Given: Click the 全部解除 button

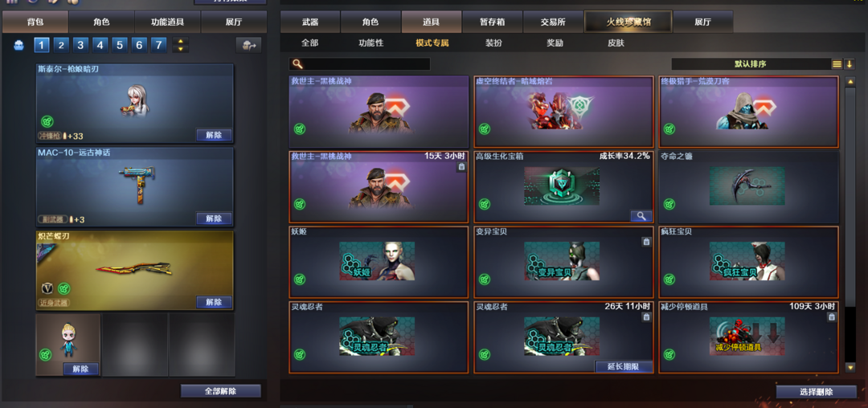Looking at the screenshot, I should pos(220,391).
